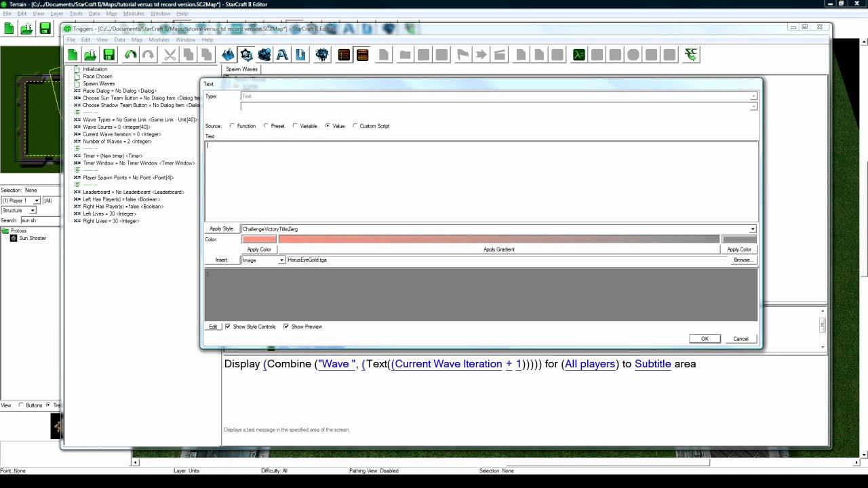
Task: Switch to the Spawn Waves tab
Action: coord(241,69)
